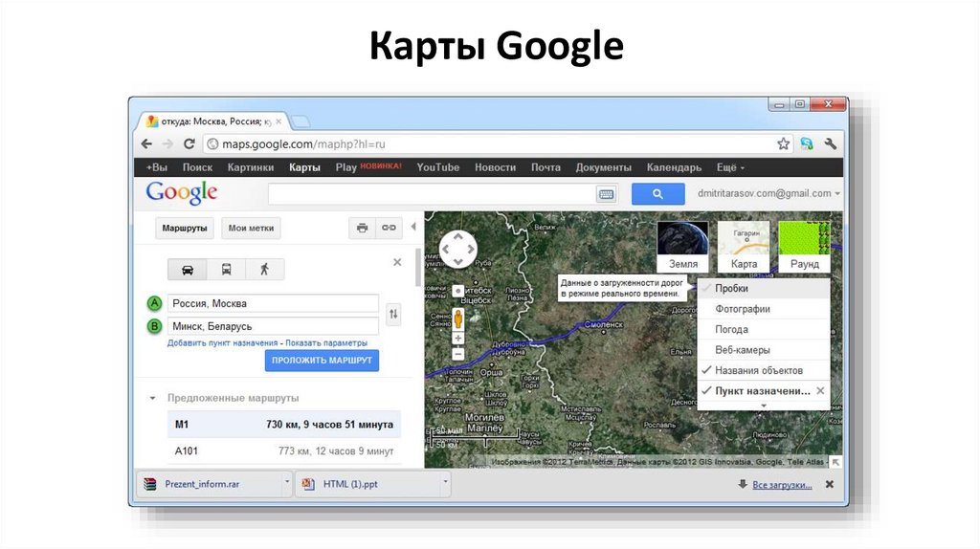
Task: Select the Раунд green thumbnail
Action: (x=804, y=246)
